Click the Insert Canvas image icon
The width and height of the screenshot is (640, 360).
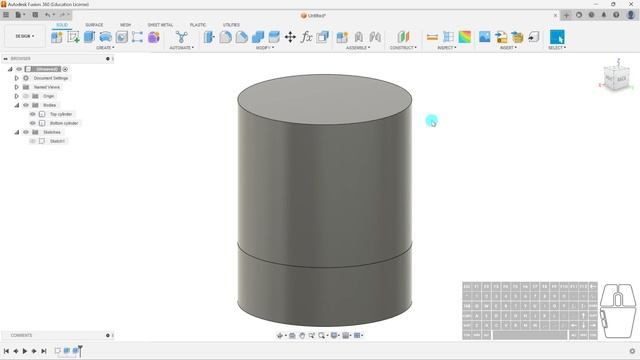coord(484,37)
